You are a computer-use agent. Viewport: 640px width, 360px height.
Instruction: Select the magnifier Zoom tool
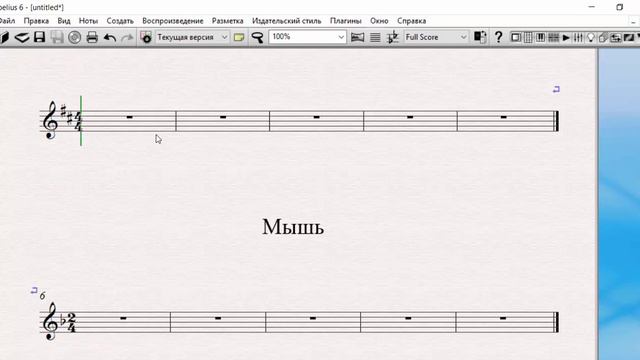tap(257, 38)
